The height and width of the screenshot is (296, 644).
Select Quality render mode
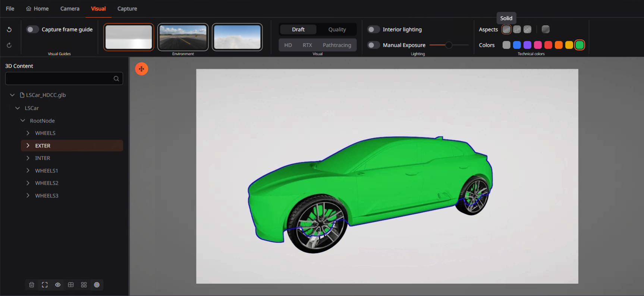(337, 29)
